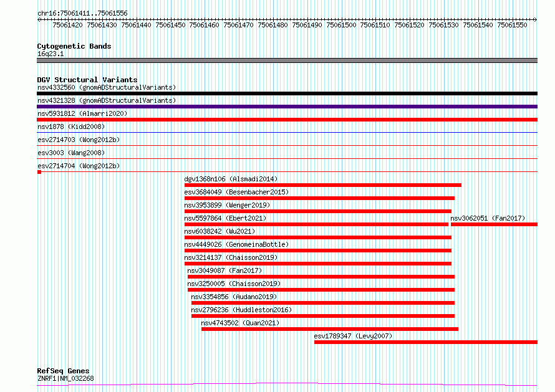The image size is (555, 392).
Task: Open nsv3354856 (Audano2019) variant
Action: click(234, 297)
